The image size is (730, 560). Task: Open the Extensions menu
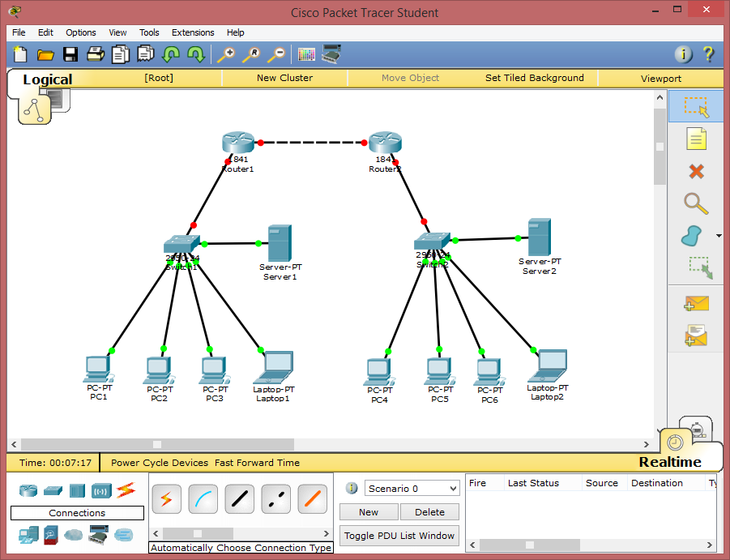coord(193,32)
